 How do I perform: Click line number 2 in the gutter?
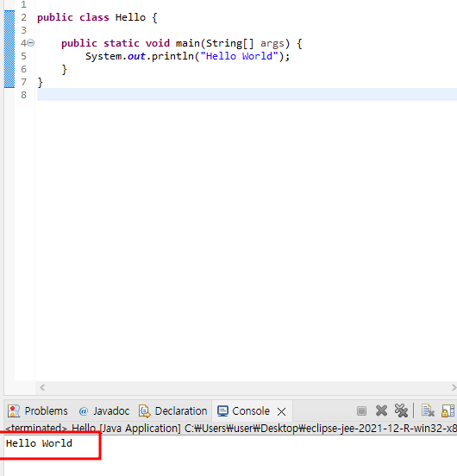pyautogui.click(x=23, y=17)
